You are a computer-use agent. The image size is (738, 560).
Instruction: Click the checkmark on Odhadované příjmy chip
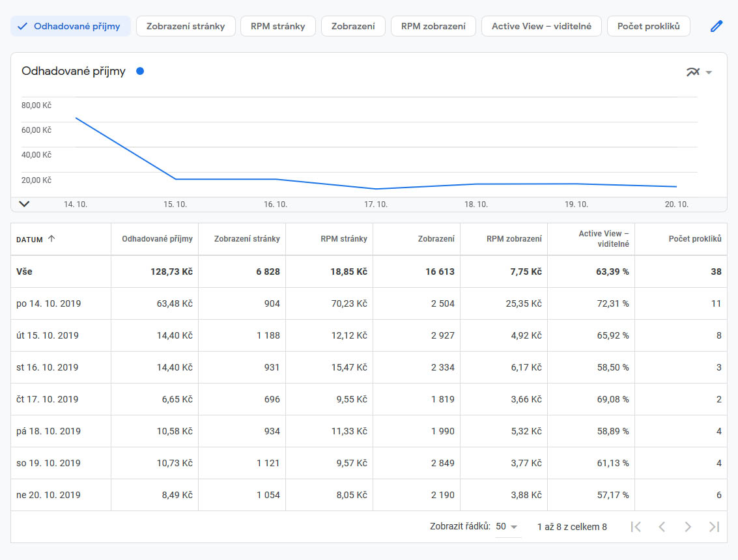pos(23,26)
